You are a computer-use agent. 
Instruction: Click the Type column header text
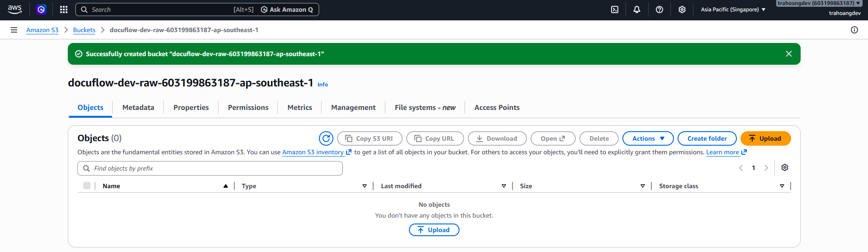pyautogui.click(x=249, y=186)
